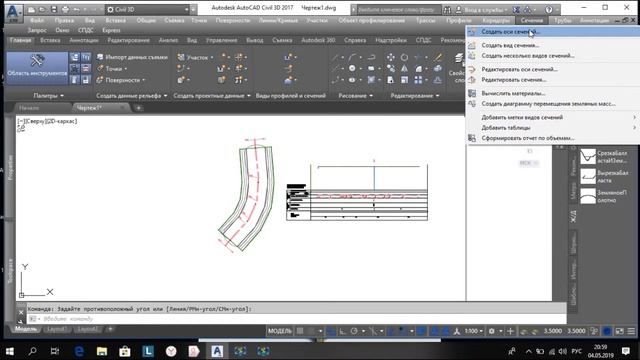Click the annotation scale plus icon
The width and height of the screenshot is (640, 360).
tap(510, 331)
